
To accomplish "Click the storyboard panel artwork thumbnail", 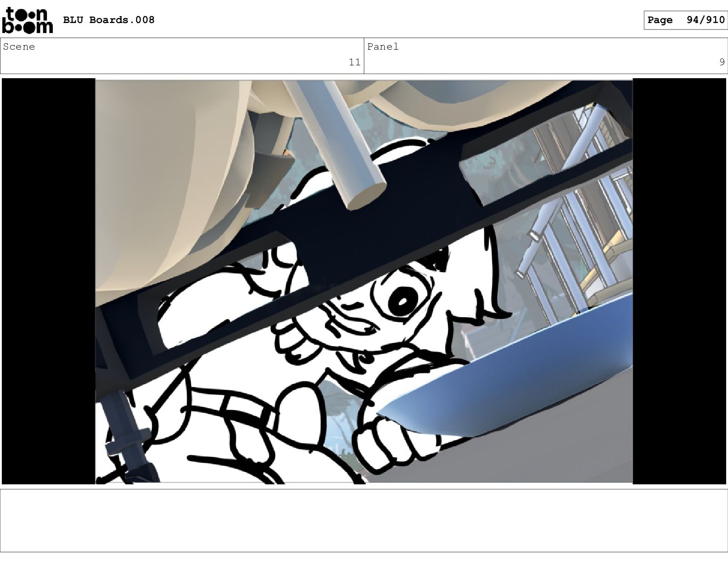I will tap(364, 281).
